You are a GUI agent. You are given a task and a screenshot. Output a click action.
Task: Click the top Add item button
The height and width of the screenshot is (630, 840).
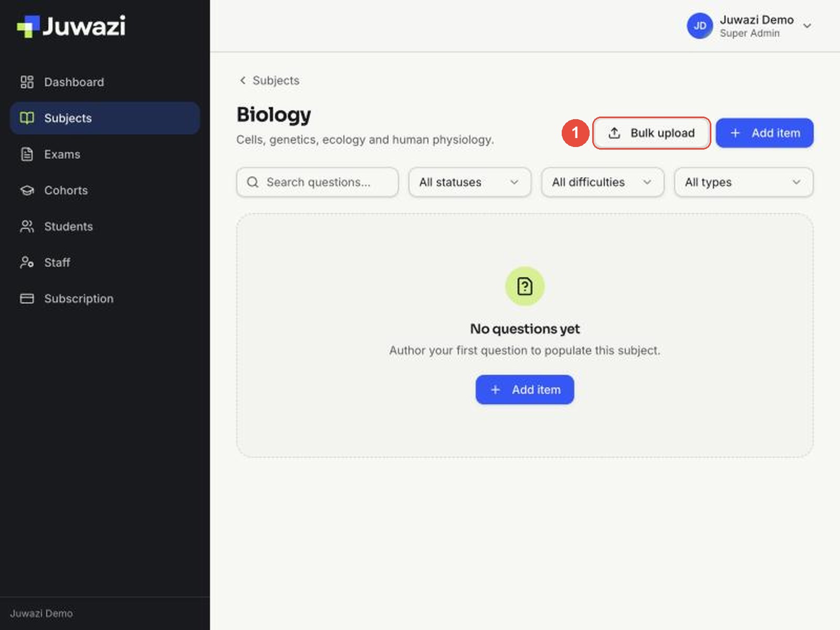(x=765, y=133)
